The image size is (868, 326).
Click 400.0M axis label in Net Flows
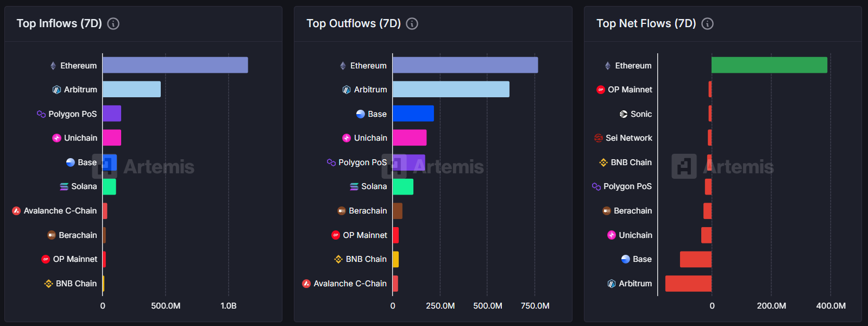point(831,306)
